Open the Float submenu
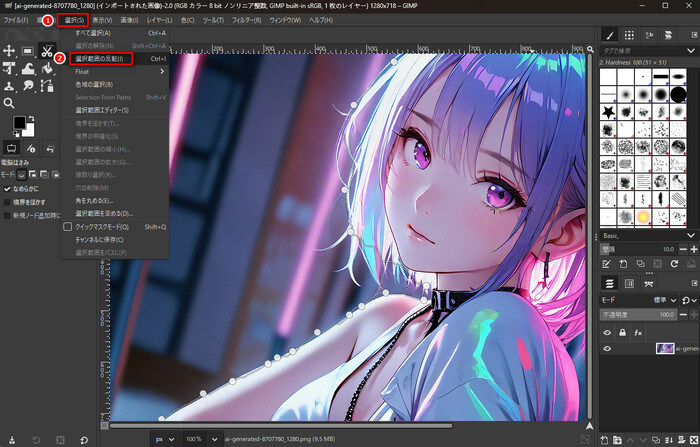The width and height of the screenshot is (700, 447). point(115,72)
